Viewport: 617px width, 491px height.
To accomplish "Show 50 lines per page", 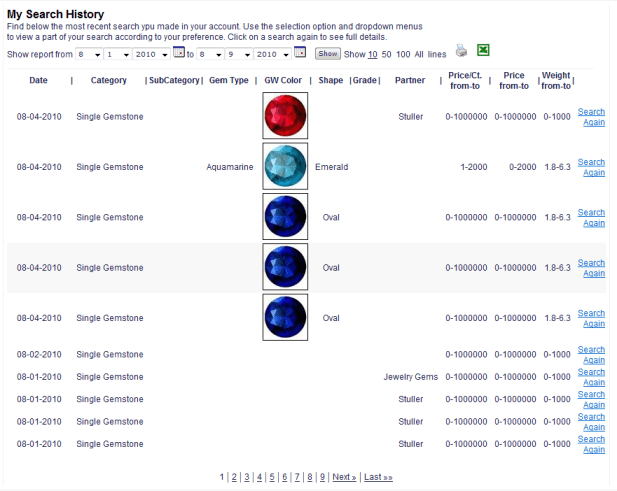I will [x=386, y=54].
